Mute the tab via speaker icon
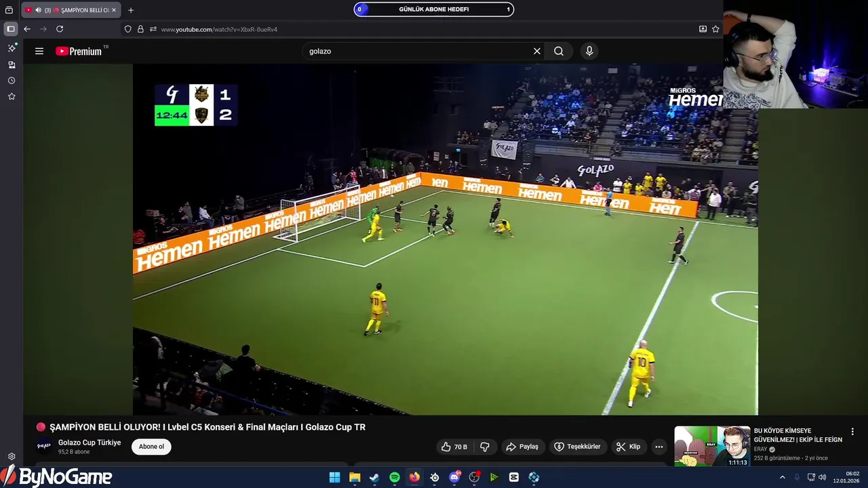The height and width of the screenshot is (488, 868). (38, 10)
